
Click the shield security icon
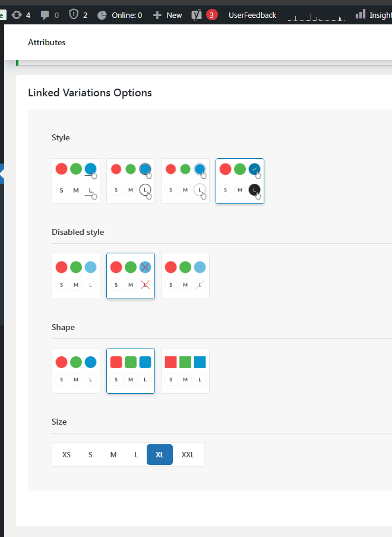point(74,14)
